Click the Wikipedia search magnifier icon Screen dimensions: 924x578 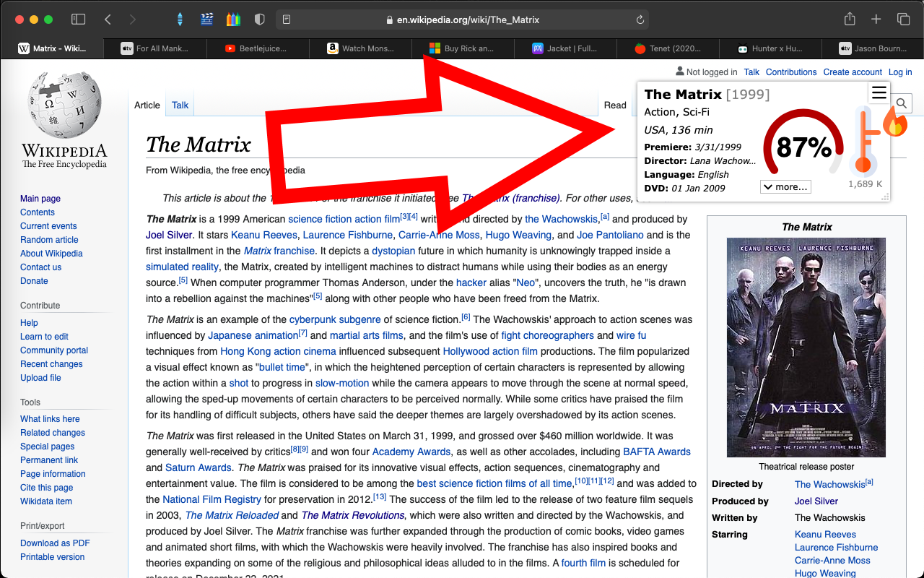click(x=902, y=105)
